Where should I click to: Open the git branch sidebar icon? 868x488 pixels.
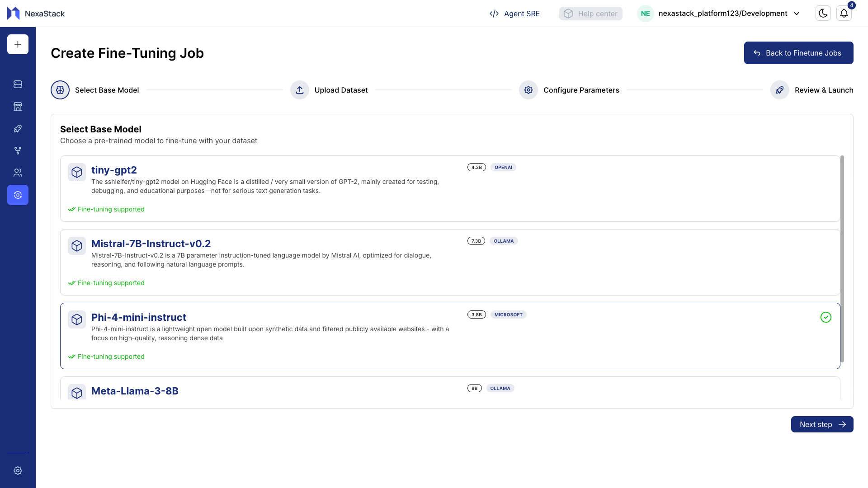point(18,150)
